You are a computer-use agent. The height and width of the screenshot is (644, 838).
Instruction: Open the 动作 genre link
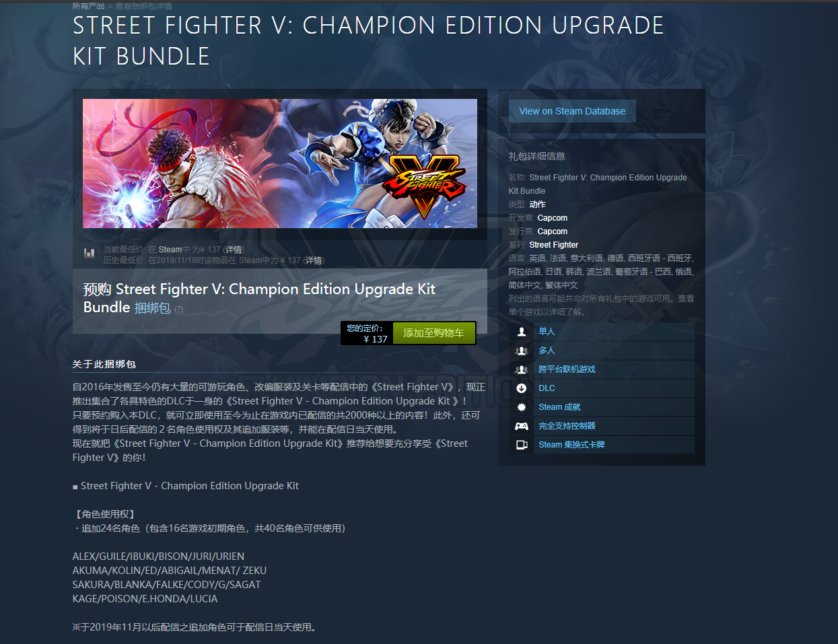[x=537, y=205]
